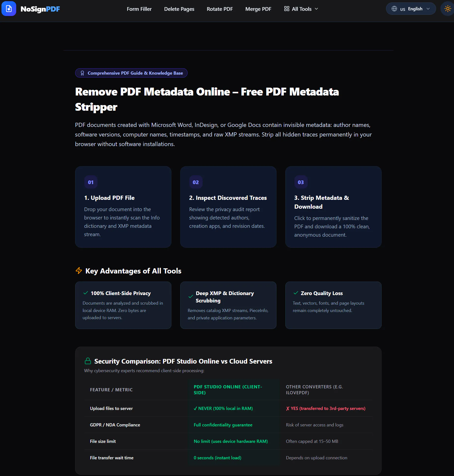This screenshot has width=454, height=476.
Task: Click checkmark beside Deep XMP & Dictionary Scrubbing
Action: pyautogui.click(x=191, y=297)
